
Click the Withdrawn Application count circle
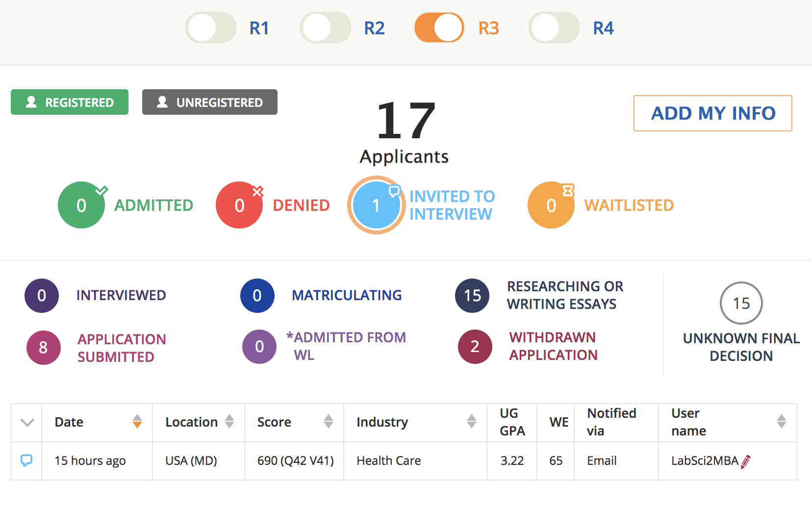[475, 347]
